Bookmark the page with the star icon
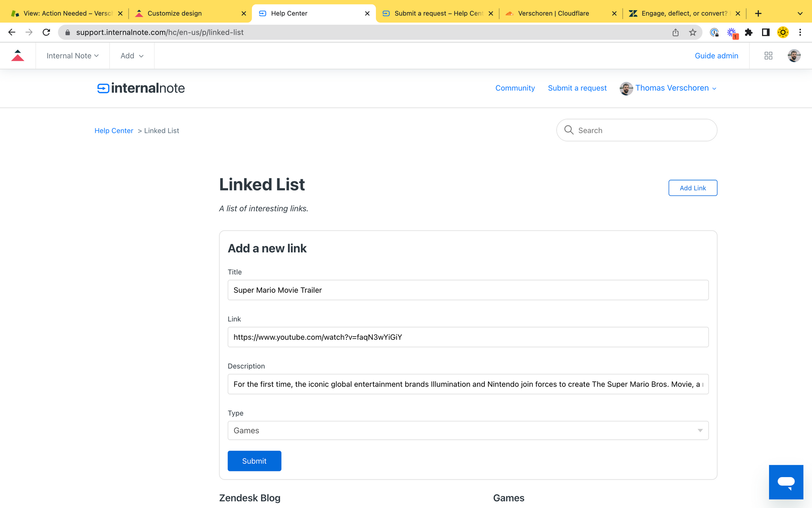This screenshot has height=508, width=812. (693, 33)
